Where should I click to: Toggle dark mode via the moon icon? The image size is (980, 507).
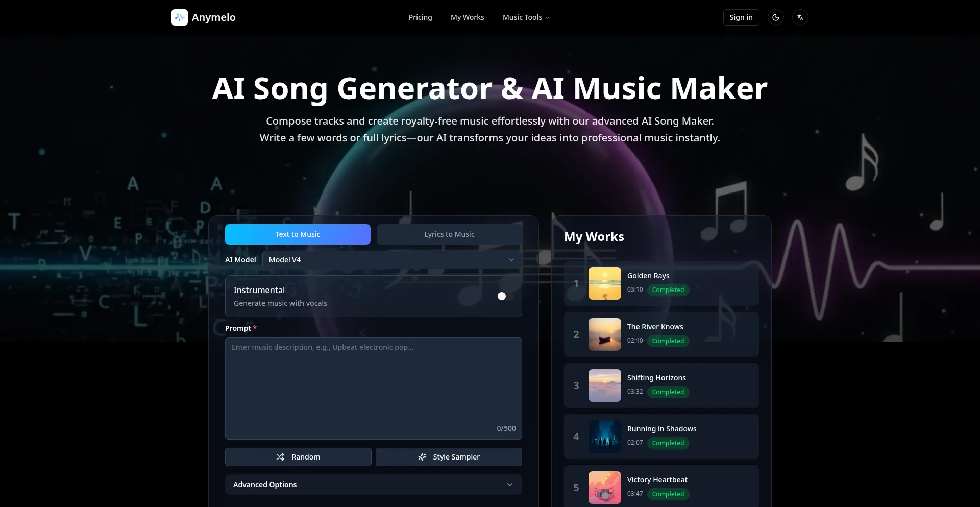(x=775, y=17)
